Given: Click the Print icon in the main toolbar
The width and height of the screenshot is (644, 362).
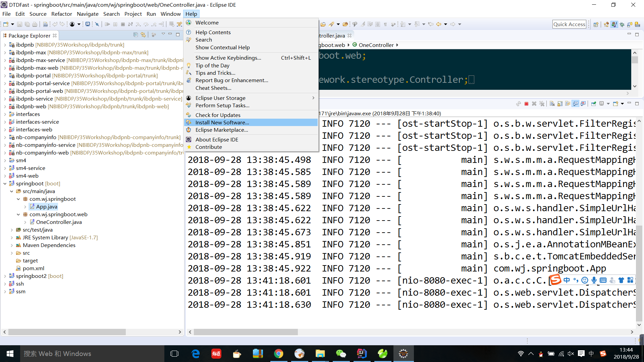Looking at the screenshot, I should click(35, 24).
